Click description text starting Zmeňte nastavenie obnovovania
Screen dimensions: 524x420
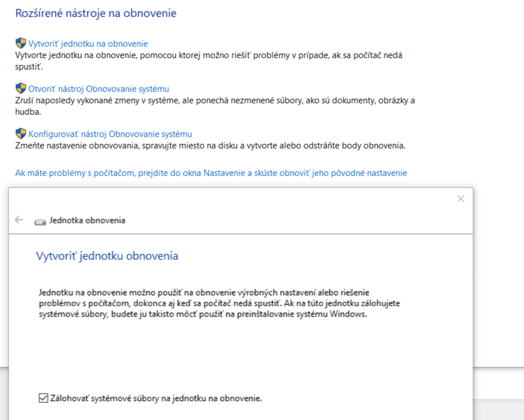(210, 146)
